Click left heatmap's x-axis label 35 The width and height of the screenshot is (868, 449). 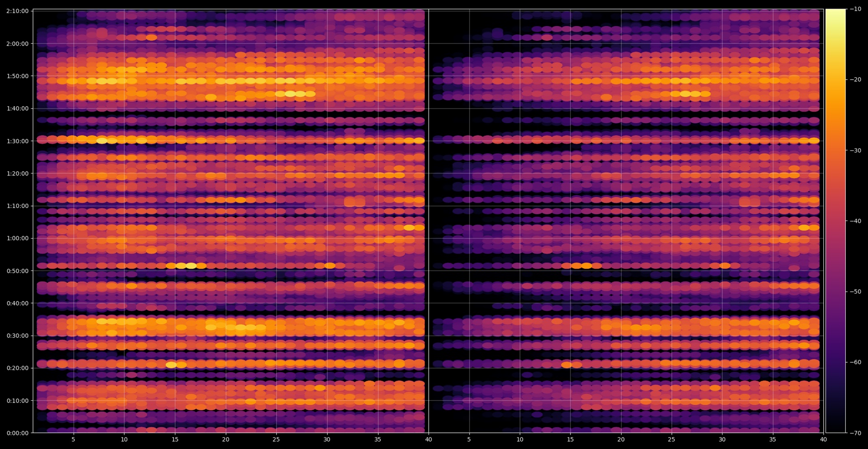pyautogui.click(x=378, y=439)
